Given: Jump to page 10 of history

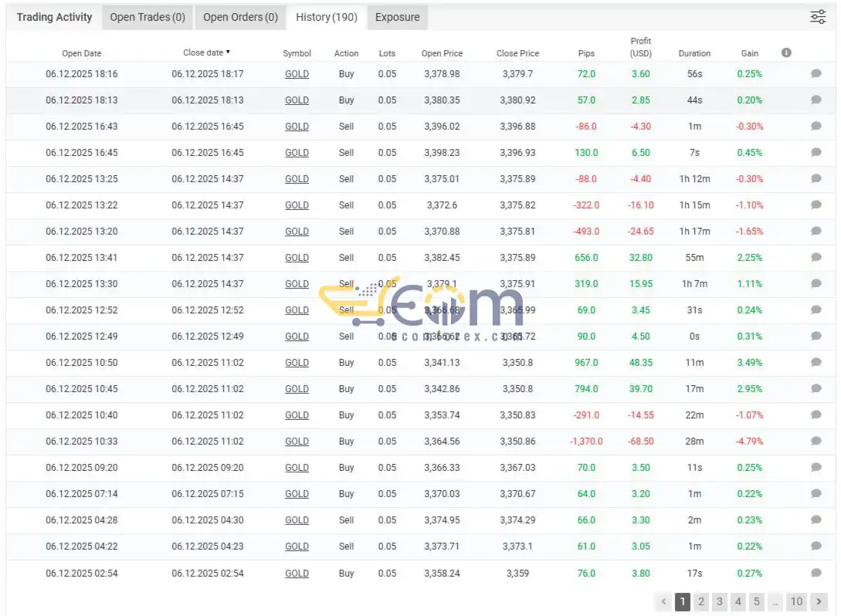Looking at the screenshot, I should tap(796, 601).
